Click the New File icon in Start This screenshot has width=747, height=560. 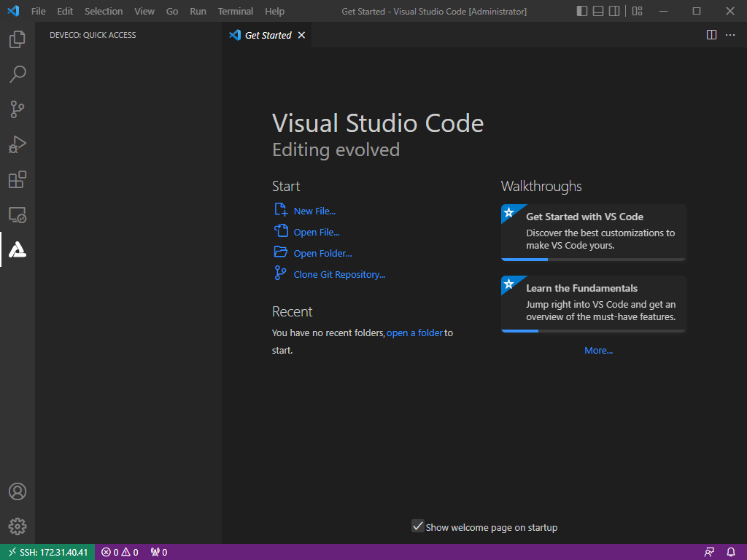[281, 209]
